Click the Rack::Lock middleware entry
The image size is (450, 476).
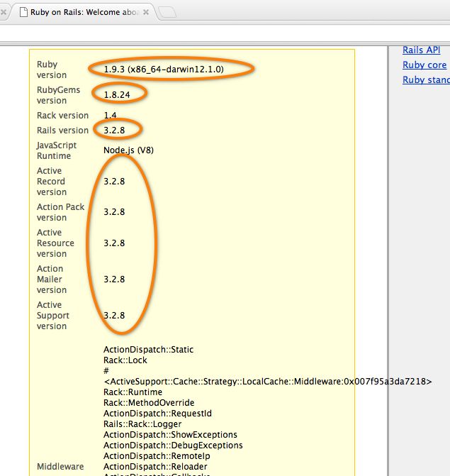click(x=125, y=360)
